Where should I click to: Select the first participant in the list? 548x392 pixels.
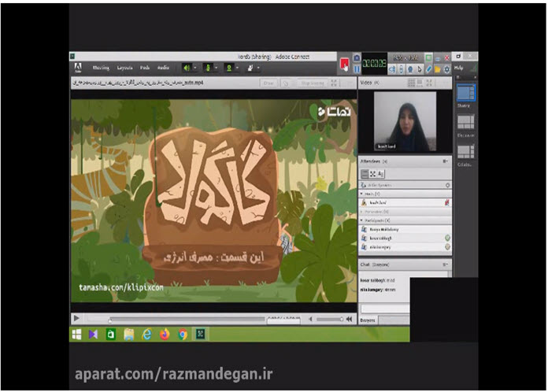coord(405,230)
